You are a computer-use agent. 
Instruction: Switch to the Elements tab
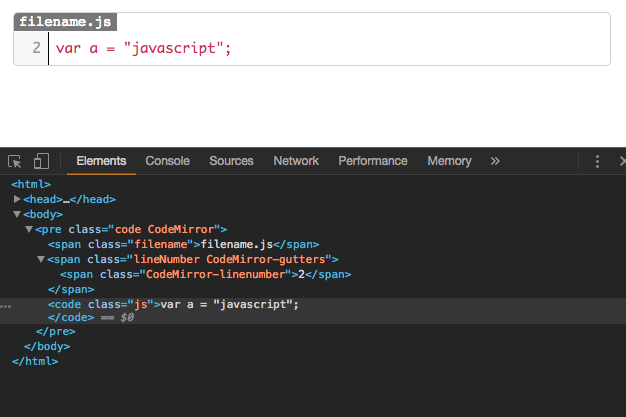pos(101,161)
